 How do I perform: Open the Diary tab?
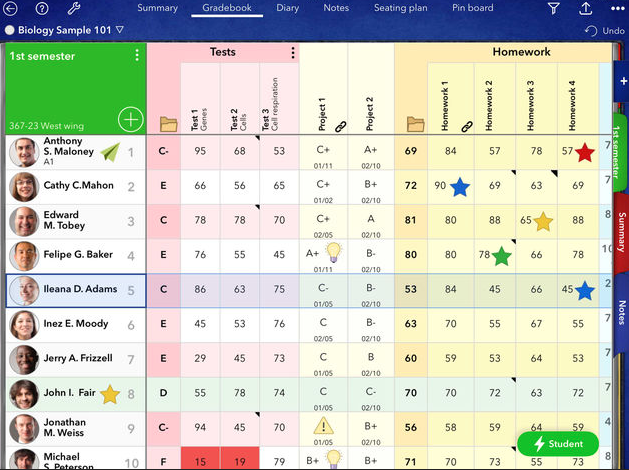tap(287, 8)
